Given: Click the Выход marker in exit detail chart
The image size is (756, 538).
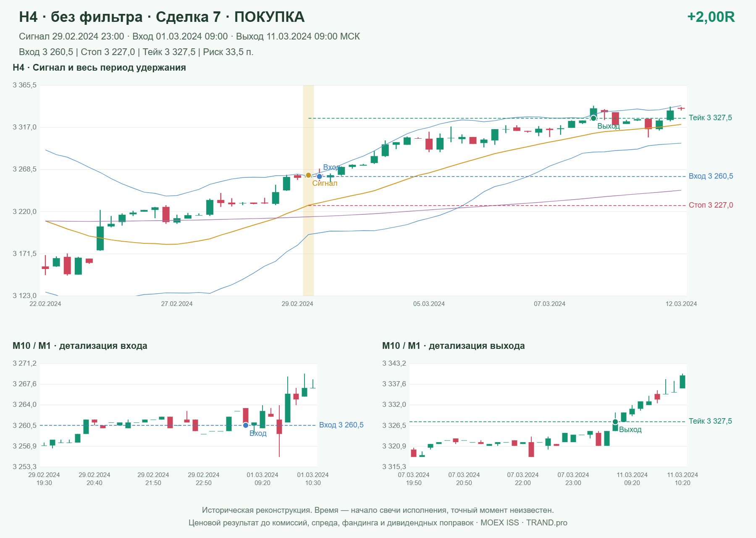Looking at the screenshot, I should 615,422.
